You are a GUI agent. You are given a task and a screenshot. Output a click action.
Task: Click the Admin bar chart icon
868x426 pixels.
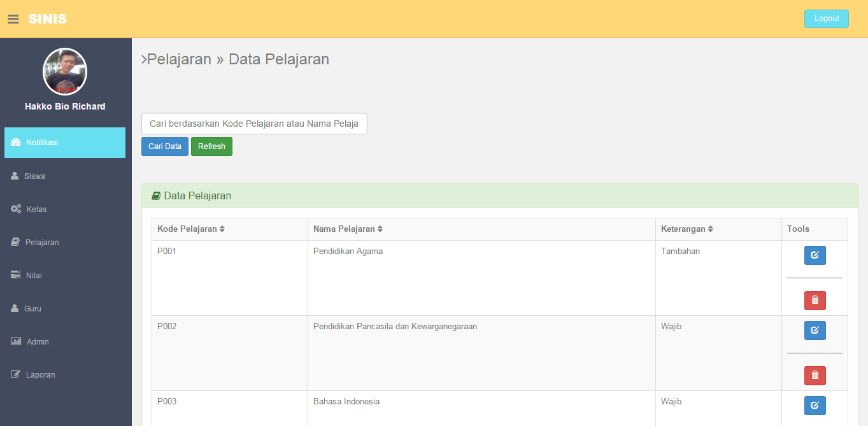pyautogui.click(x=16, y=341)
